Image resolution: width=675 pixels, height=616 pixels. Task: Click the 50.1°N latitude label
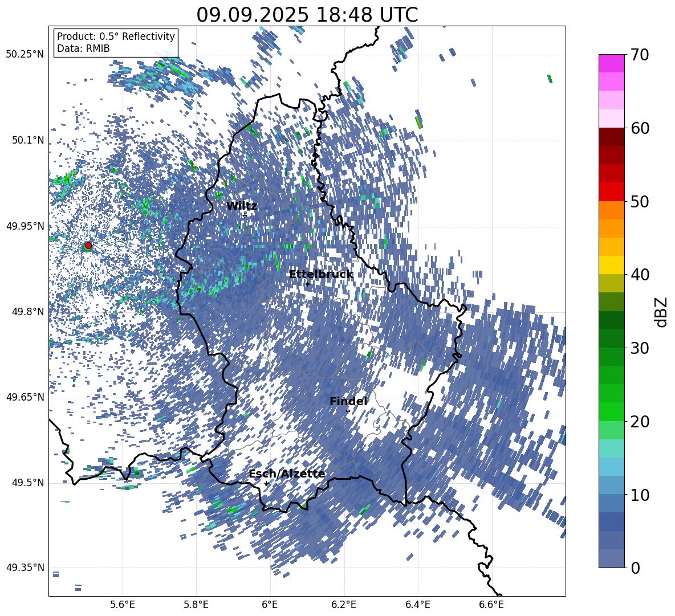click(29, 140)
